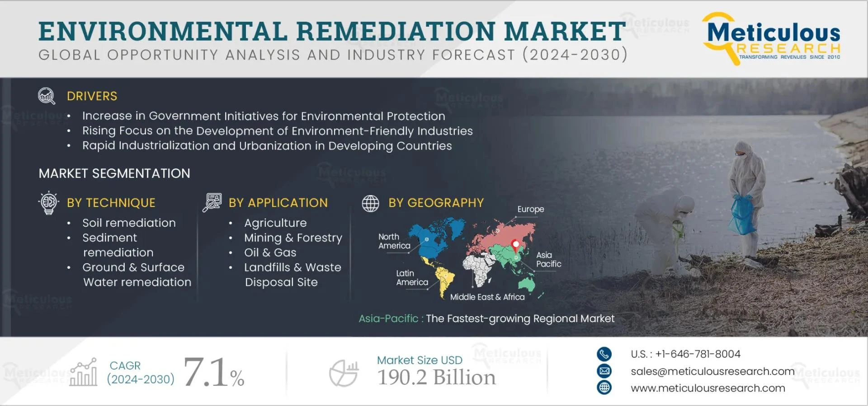Click the 'Market Size USD' label
This screenshot has height=406, width=868.
pos(420,360)
